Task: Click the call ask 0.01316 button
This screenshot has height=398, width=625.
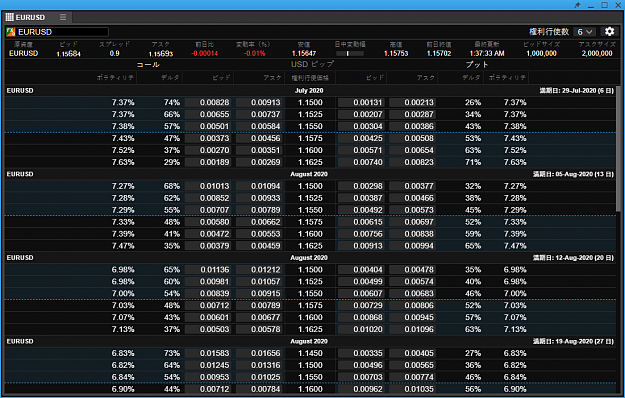Action: 259,365
